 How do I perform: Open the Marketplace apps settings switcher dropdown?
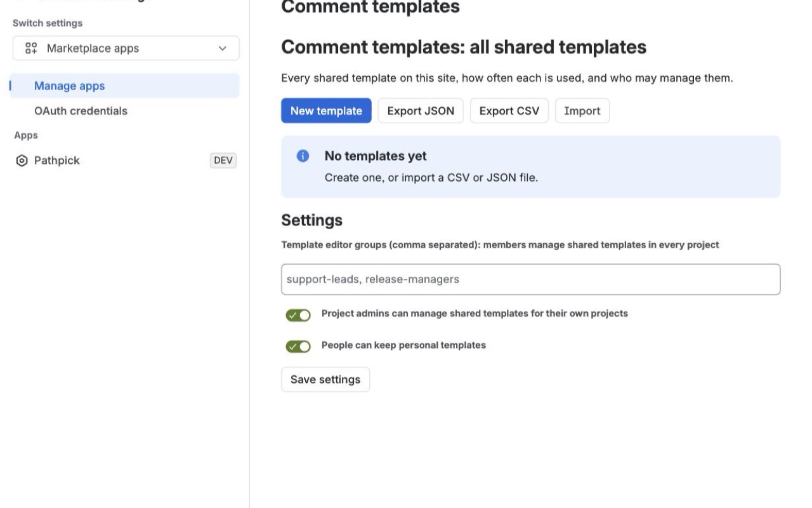click(126, 48)
